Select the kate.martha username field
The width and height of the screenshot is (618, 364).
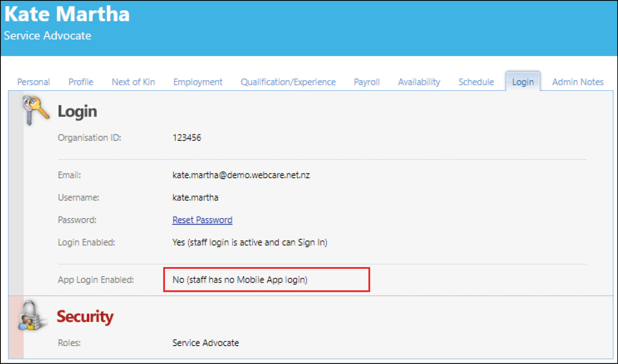coord(195,197)
